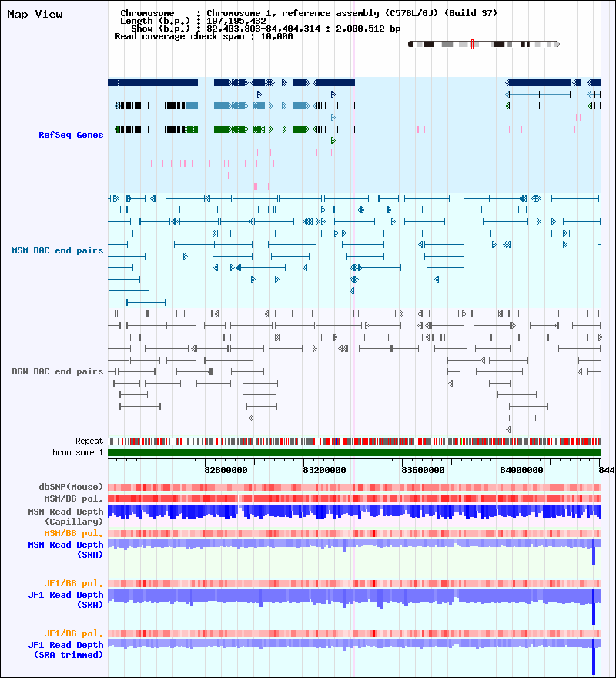Viewport: 616px width, 678px height.
Task: Open the JF1 Read Depth (SRA) label
Action: [x=65, y=599]
